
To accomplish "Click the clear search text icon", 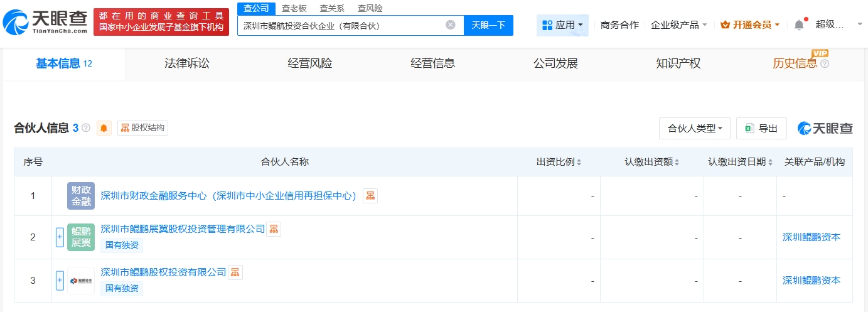I will pyautogui.click(x=450, y=25).
